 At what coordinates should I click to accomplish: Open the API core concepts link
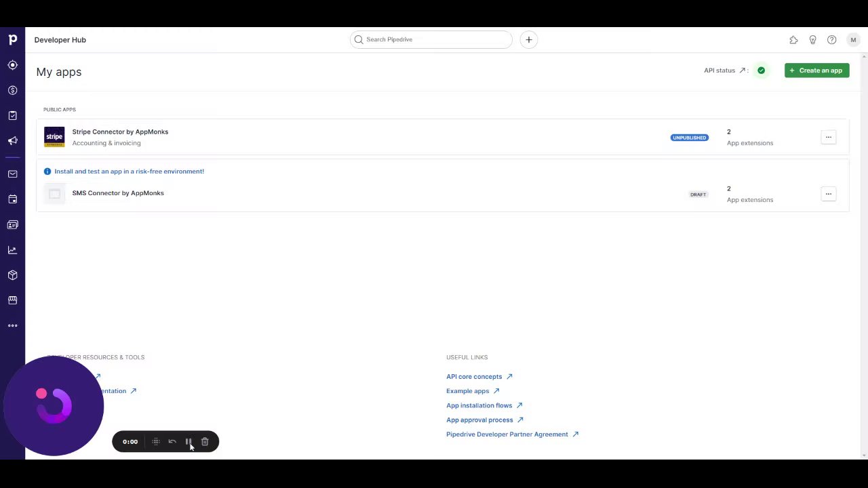click(x=479, y=377)
